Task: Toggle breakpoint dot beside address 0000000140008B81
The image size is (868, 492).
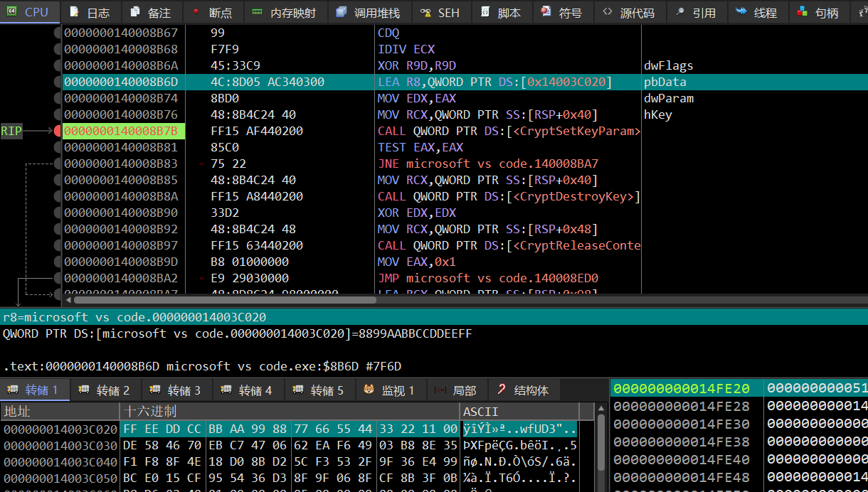Action: click(58, 147)
